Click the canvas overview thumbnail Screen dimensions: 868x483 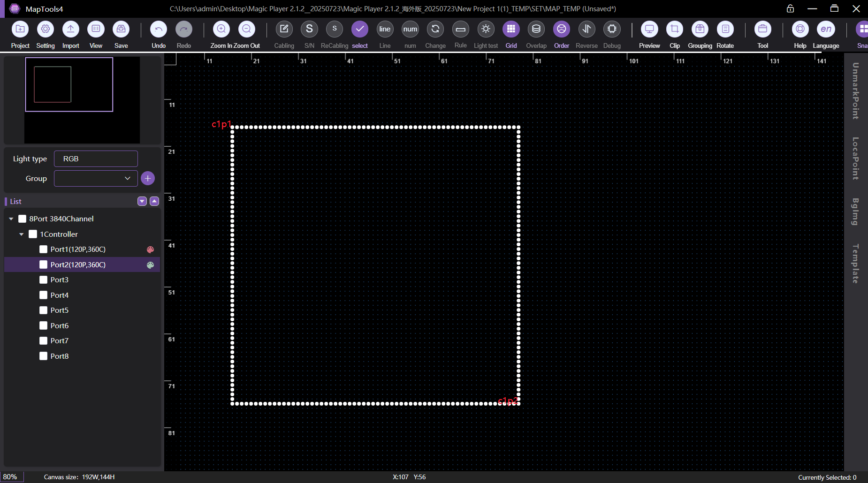point(82,100)
